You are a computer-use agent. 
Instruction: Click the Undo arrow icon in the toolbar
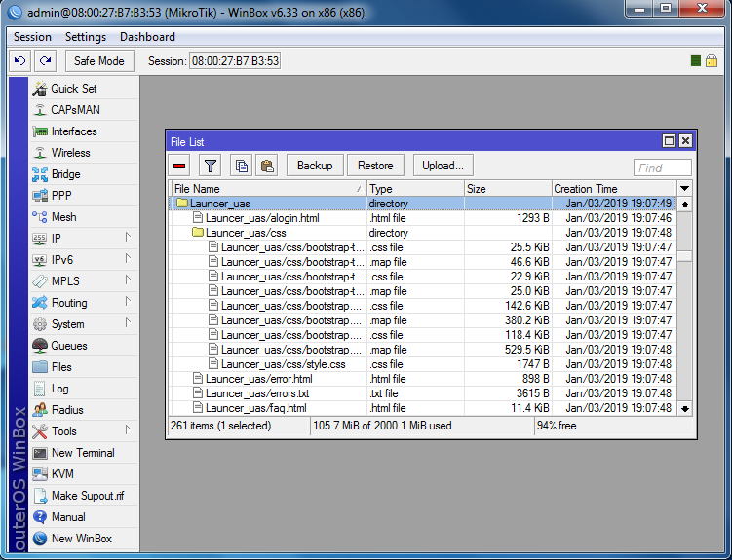tap(20, 61)
